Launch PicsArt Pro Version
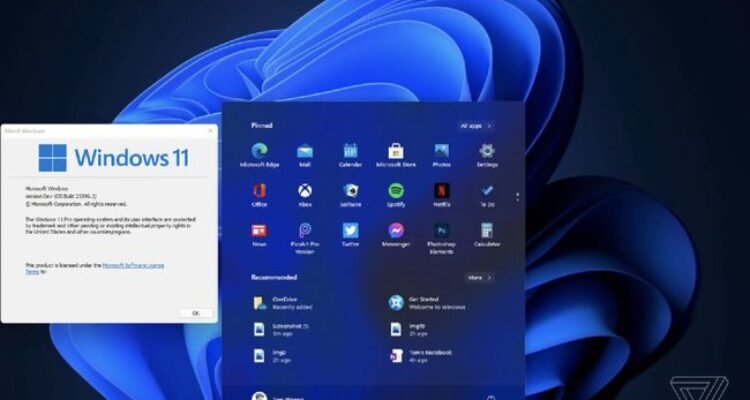 pyautogui.click(x=305, y=238)
